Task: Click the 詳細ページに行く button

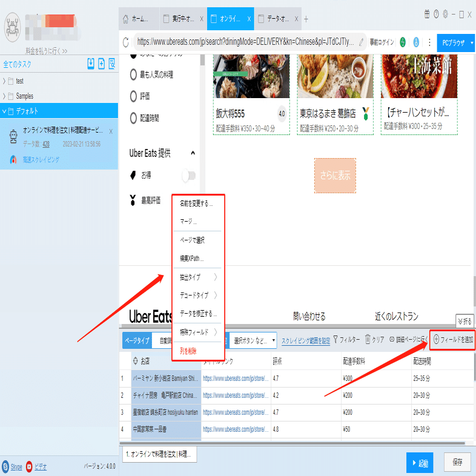Action: 409,339
